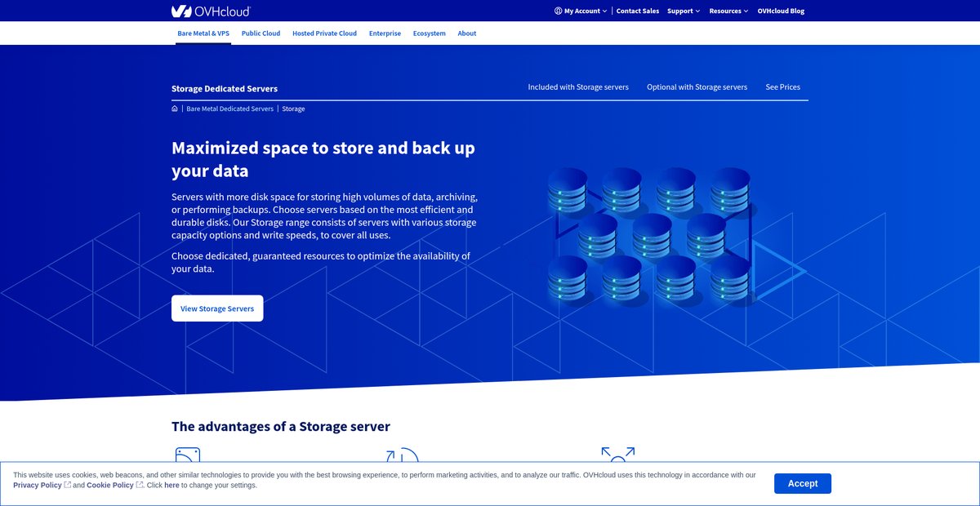This screenshot has width=980, height=506.
Task: Accept the cookie banner
Action: click(803, 483)
